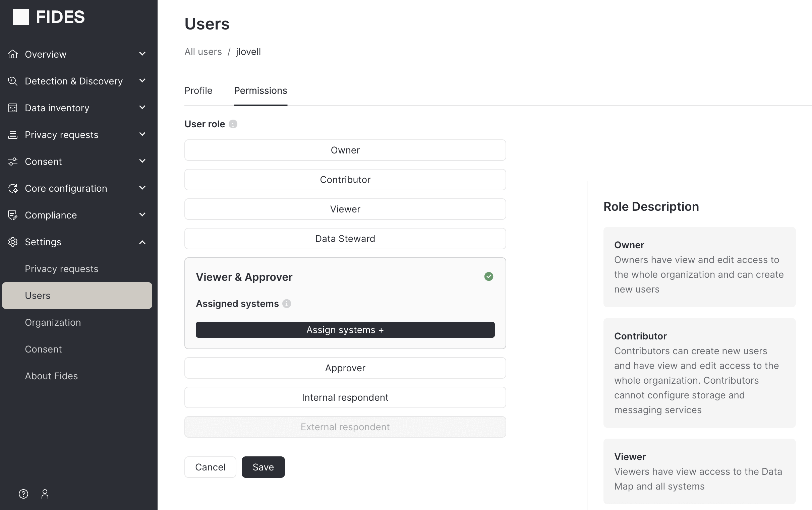Open the Assign systems dialog
This screenshot has height=510, width=812.
345,330
